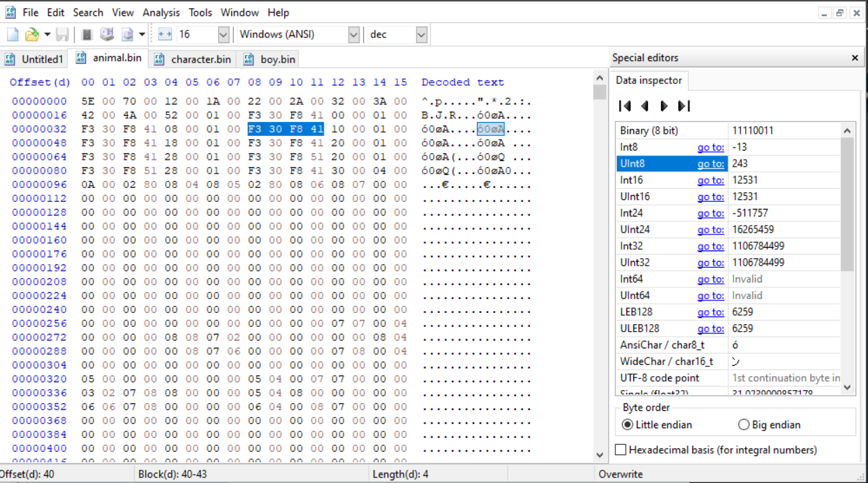Click go to link for UInt24

coord(710,230)
